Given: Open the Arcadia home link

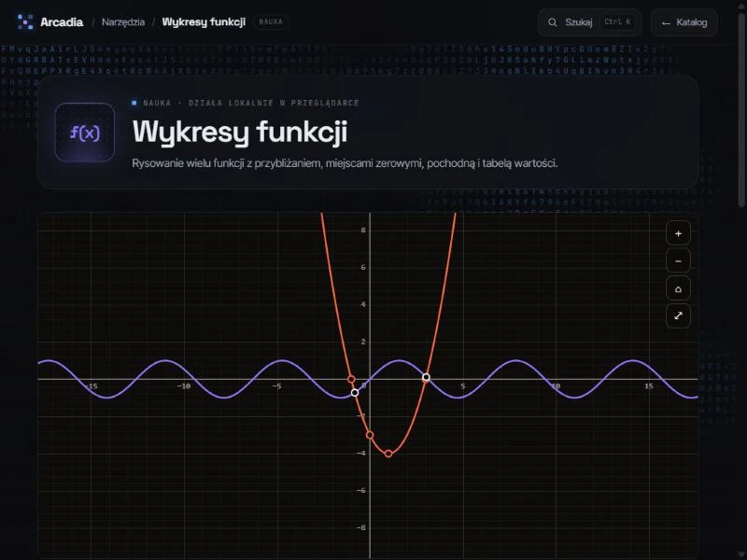Looking at the screenshot, I should (50, 21).
